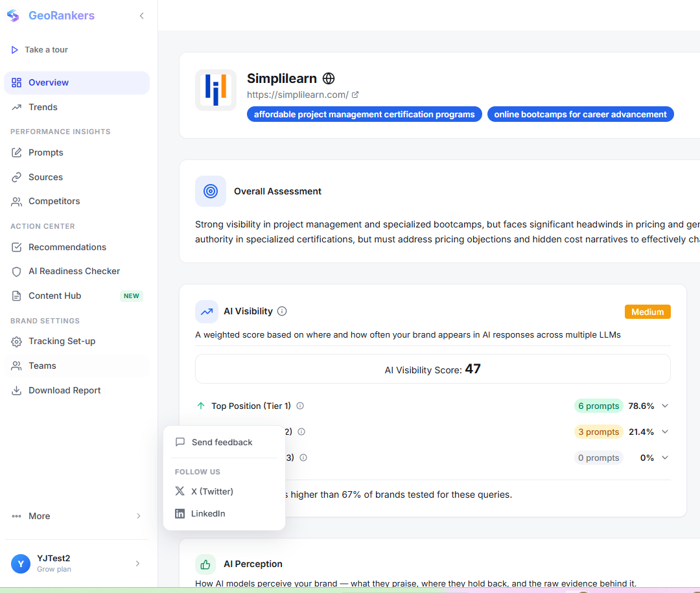Viewport: 700px width, 593px height.
Task: Click the LinkedIn logo icon
Action: coord(180,513)
